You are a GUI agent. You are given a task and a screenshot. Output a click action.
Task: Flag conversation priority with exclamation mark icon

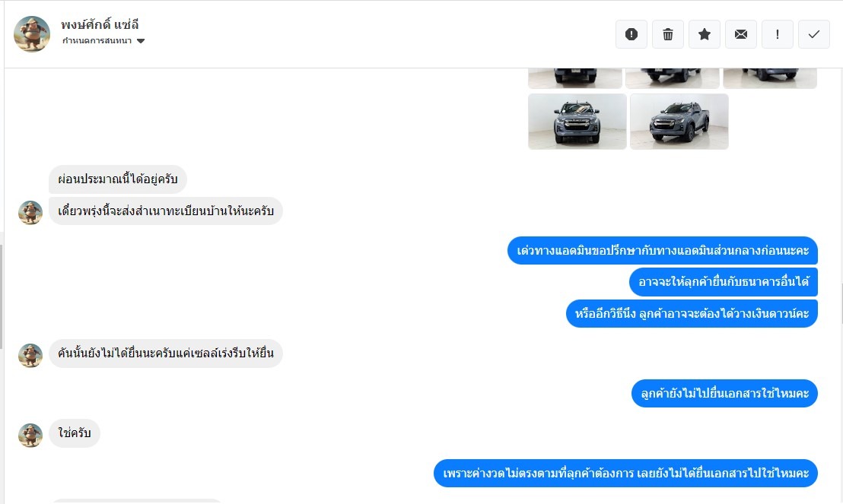pyautogui.click(x=778, y=34)
